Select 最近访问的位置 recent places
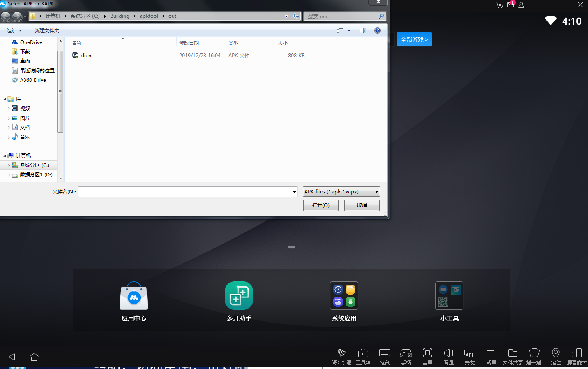 tap(33, 70)
